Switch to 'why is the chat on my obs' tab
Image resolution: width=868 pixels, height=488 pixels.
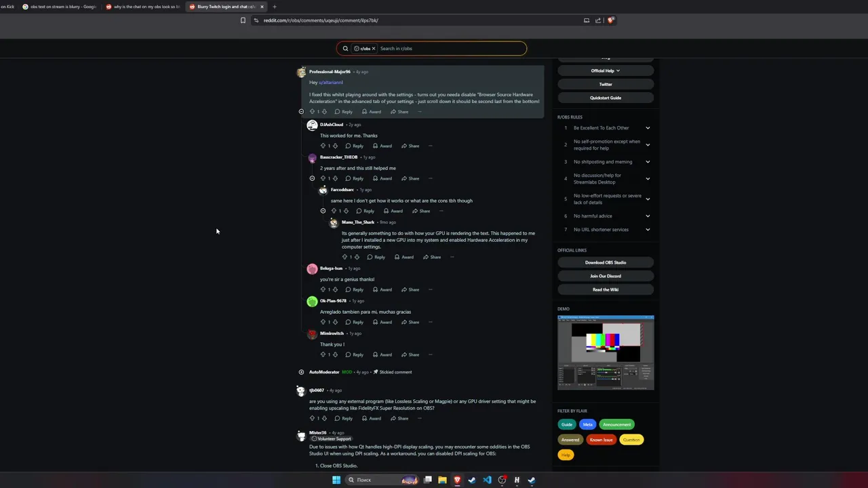point(142,7)
